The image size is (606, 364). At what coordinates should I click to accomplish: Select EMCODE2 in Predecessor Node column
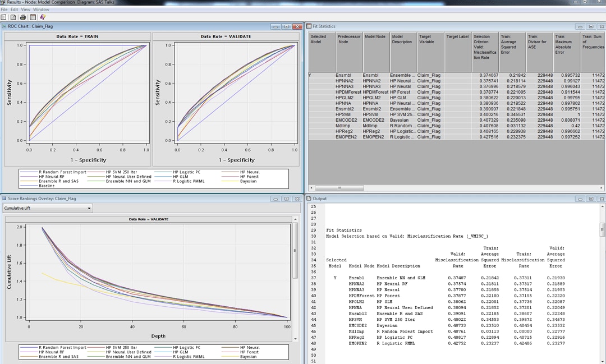[348, 120]
